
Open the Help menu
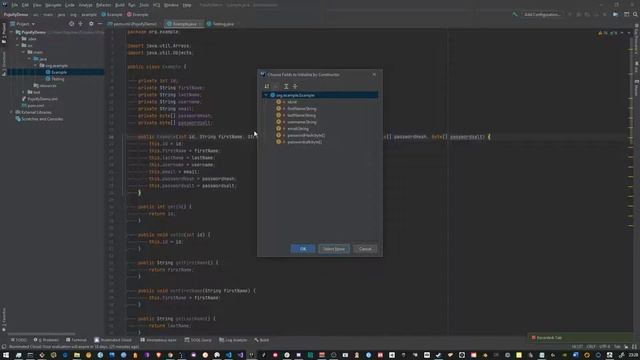pyautogui.click(x=187, y=5)
